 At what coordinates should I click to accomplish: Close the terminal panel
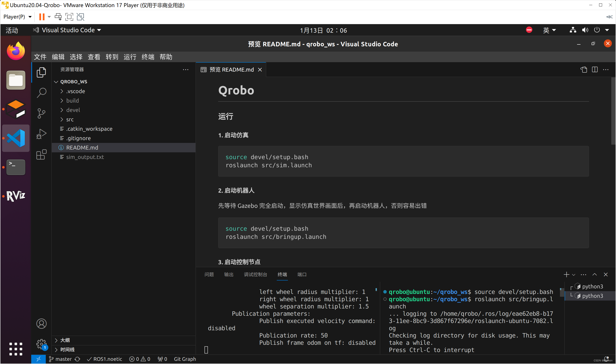[606, 274]
